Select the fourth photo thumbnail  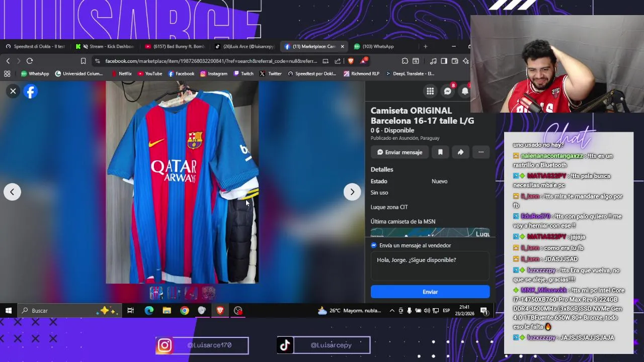tap(209, 293)
